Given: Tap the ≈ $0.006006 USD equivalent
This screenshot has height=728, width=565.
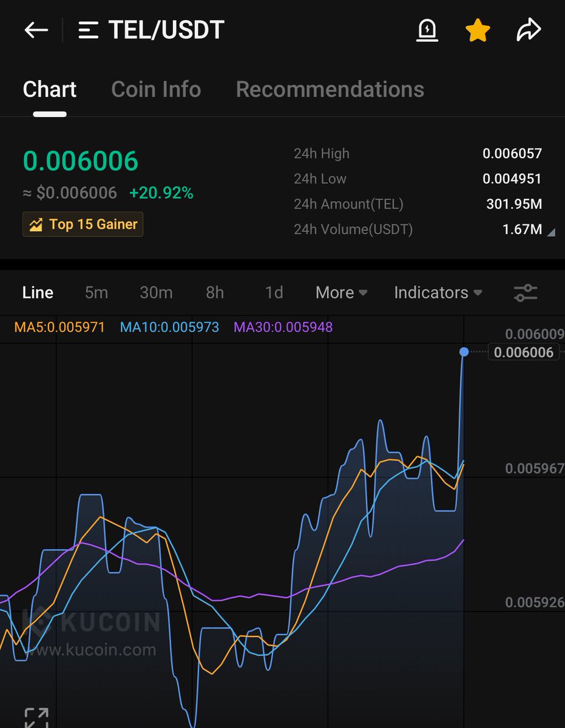Looking at the screenshot, I should point(70,193).
